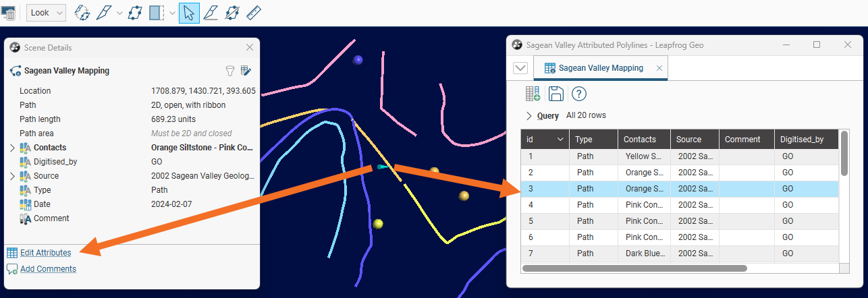Click the Digitised_by column header

(806, 140)
